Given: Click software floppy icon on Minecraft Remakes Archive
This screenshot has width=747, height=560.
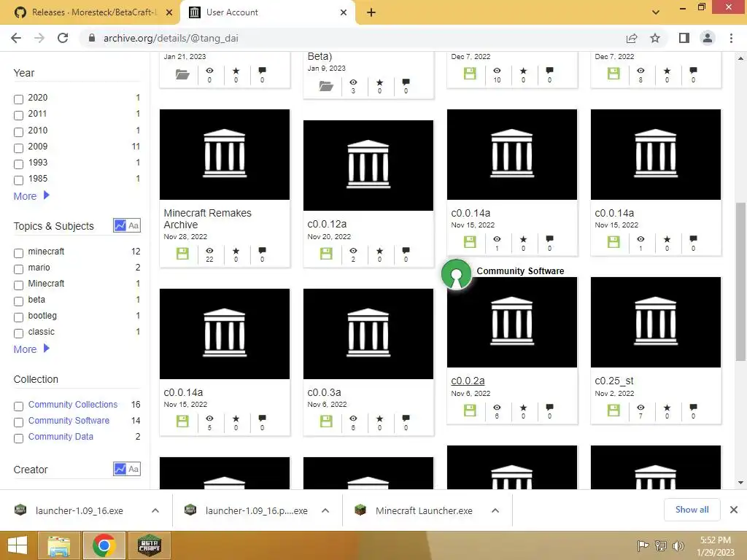Looking at the screenshot, I should 182,253.
